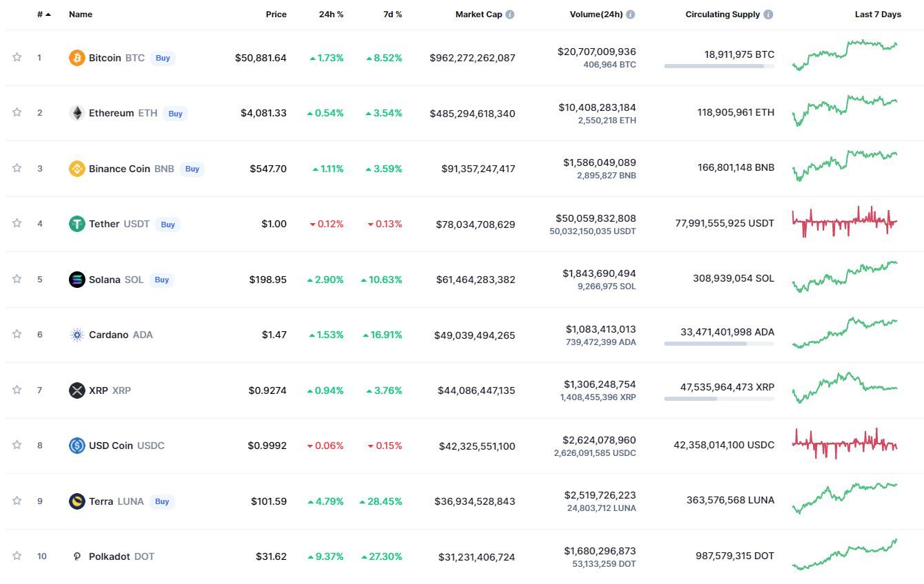This screenshot has height=584, width=924.
Task: Click the Solana logo icon
Action: tap(76, 280)
